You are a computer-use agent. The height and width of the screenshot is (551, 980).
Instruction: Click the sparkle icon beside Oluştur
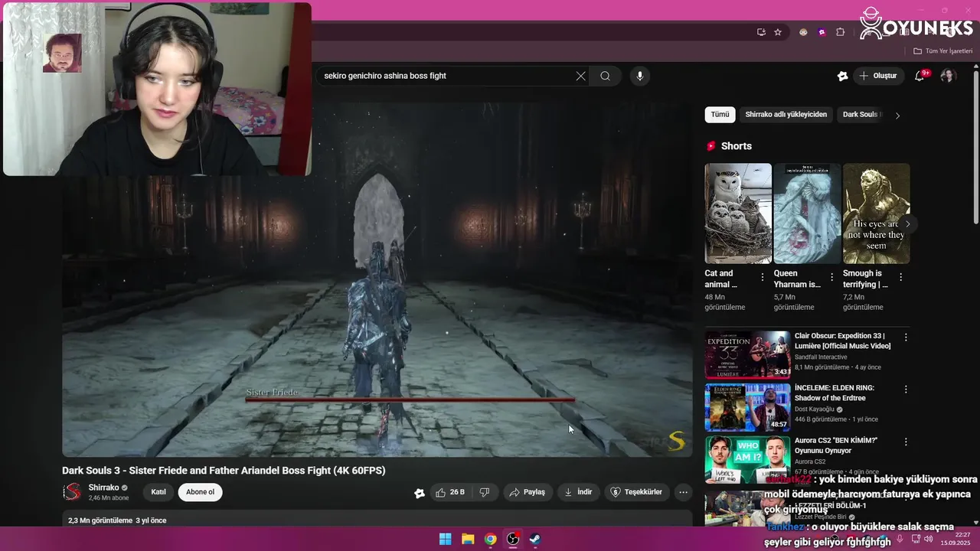842,76
